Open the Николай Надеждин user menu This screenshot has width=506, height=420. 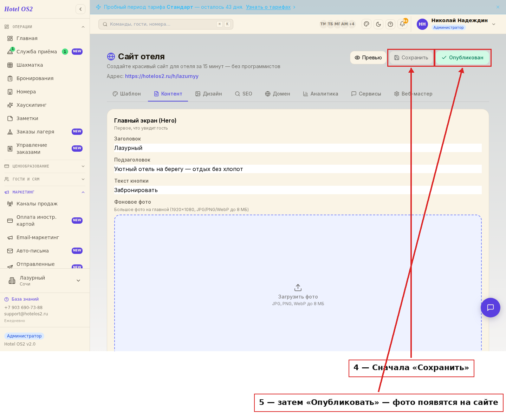click(x=456, y=24)
